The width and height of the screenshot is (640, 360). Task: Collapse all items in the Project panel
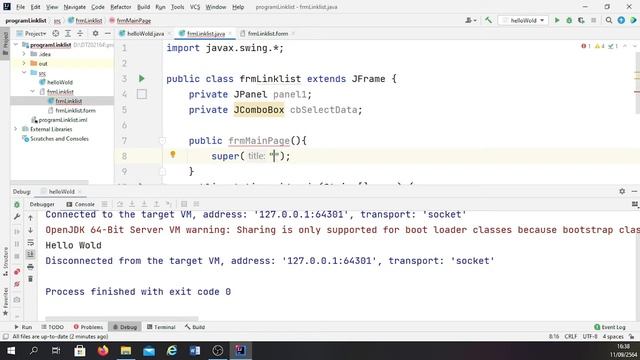[80, 33]
